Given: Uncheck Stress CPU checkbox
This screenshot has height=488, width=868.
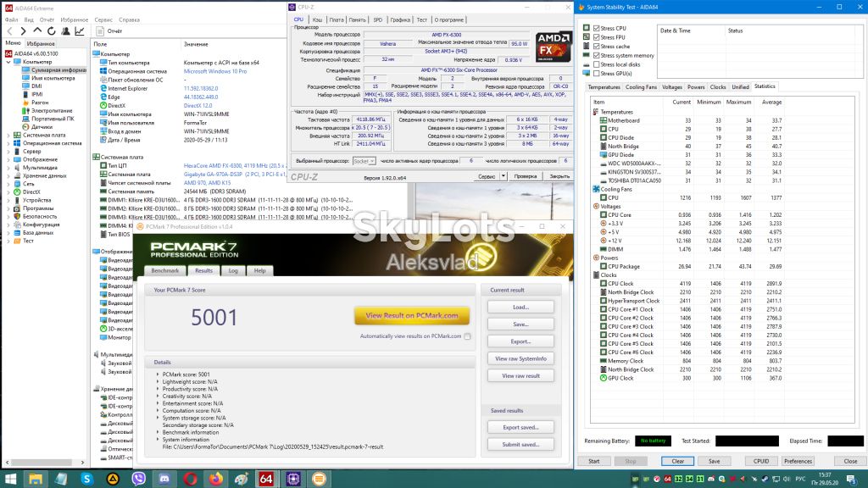Looking at the screenshot, I should pyautogui.click(x=596, y=28).
